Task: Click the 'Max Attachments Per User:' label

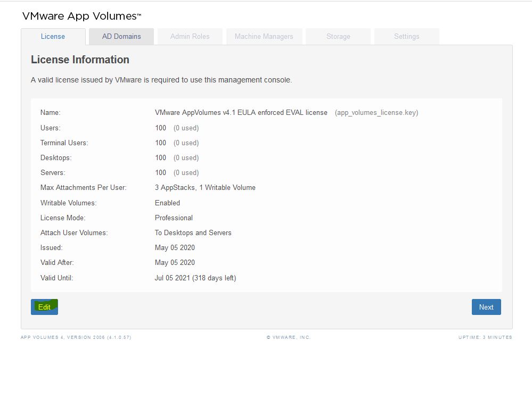Action: [x=84, y=187]
